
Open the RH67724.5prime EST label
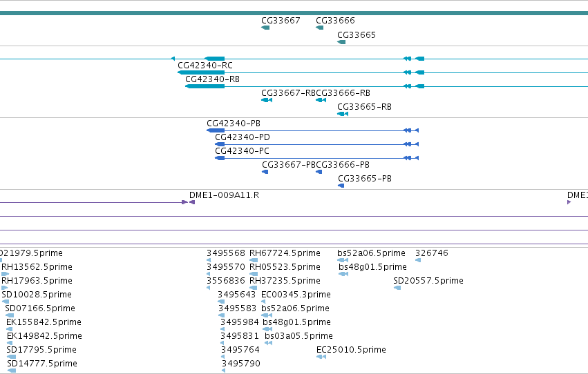[x=285, y=254]
